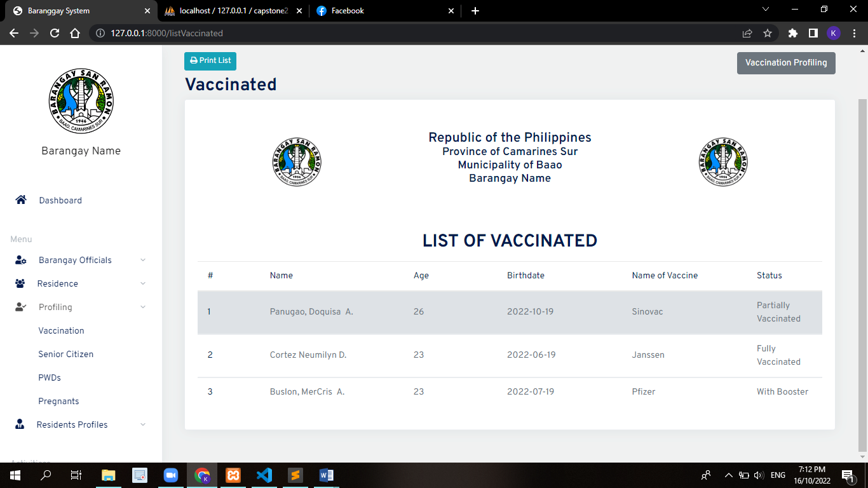Click the Barangay San Ramon logo in the sidebar
The width and height of the screenshot is (868, 488).
(81, 102)
